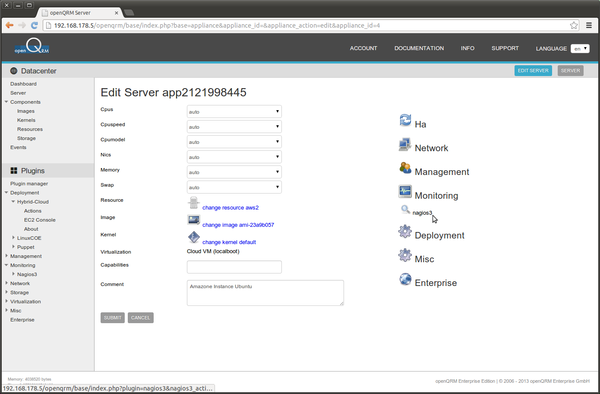
Task: Open the Cpuspeed dropdown
Action: coord(234,127)
